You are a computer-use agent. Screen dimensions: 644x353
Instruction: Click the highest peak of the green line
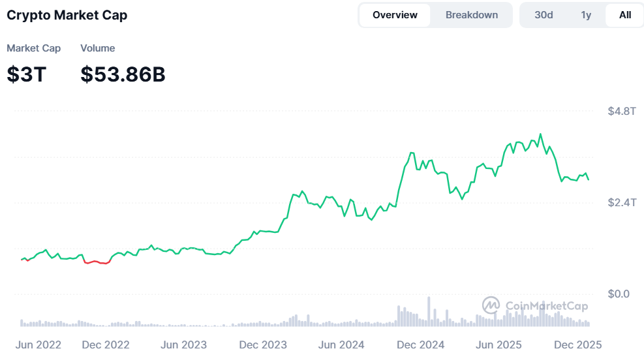click(540, 134)
